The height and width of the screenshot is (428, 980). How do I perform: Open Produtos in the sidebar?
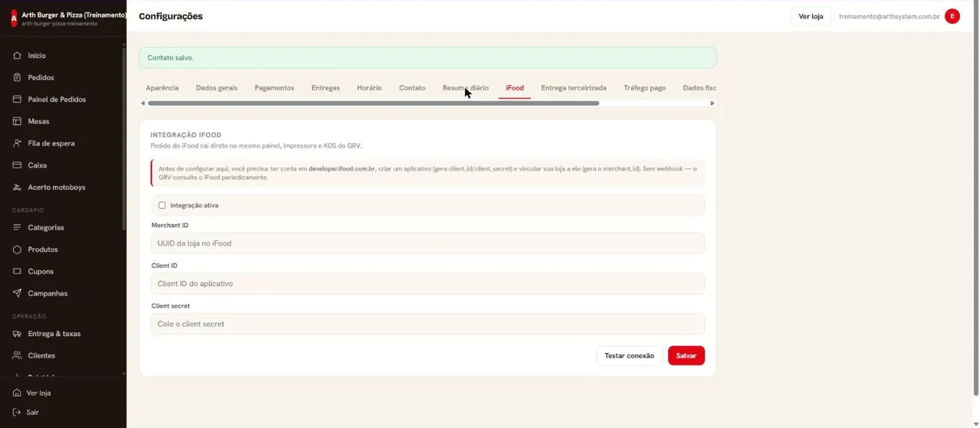43,250
